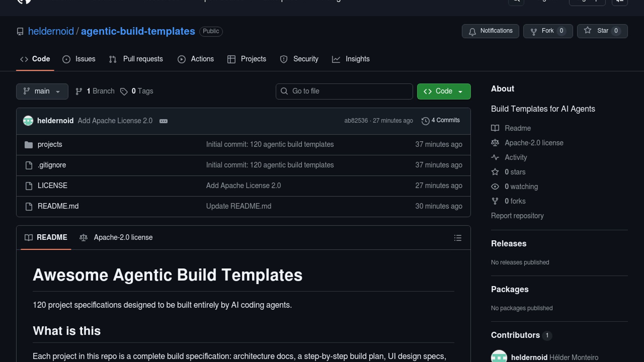Viewport: 644px width, 362px height.
Task: Click the commit message ellipsis icon
Action: click(x=163, y=121)
